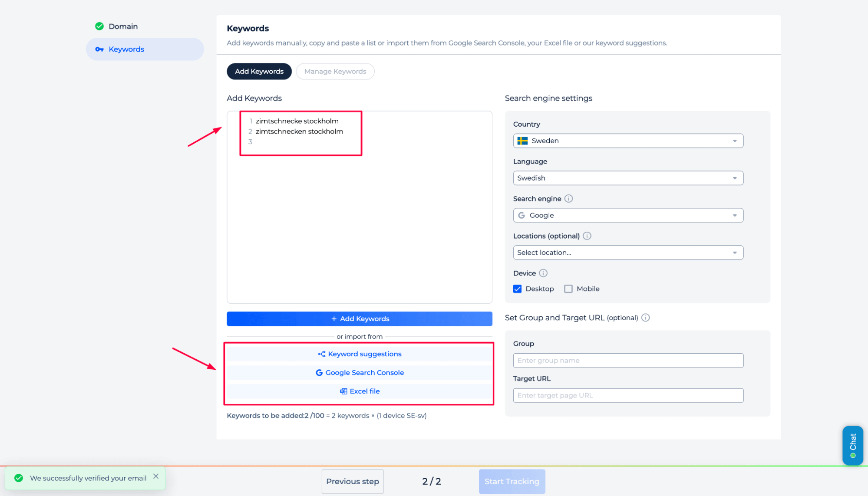Click the Search engine info icon
The height and width of the screenshot is (496, 868).
568,199
